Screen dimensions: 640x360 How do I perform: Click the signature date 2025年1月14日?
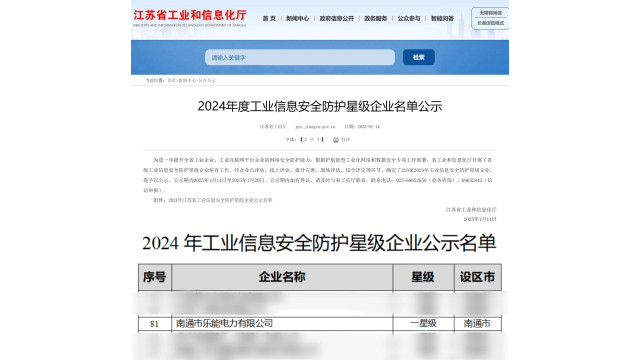click(x=480, y=219)
